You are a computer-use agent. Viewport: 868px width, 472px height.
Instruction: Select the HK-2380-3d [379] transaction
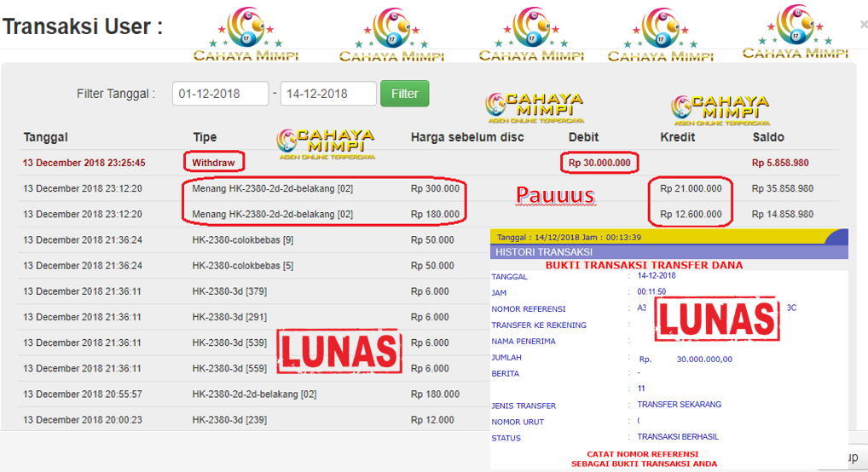229,291
